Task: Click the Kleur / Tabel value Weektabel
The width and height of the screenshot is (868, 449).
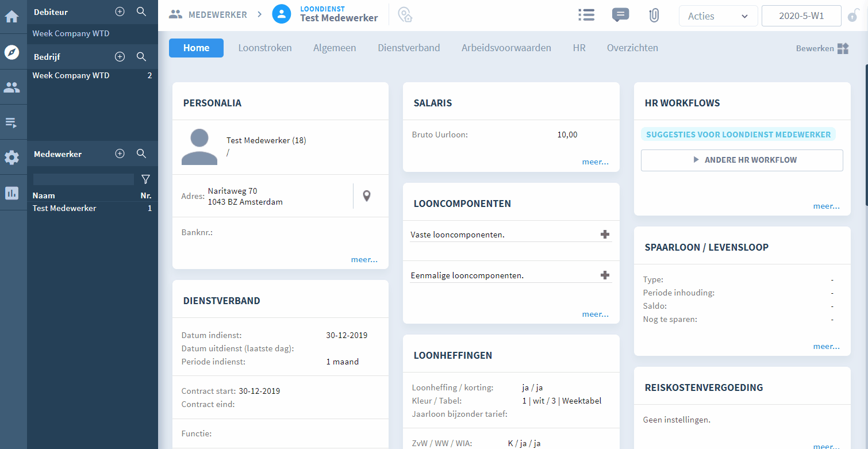Action: (582, 401)
